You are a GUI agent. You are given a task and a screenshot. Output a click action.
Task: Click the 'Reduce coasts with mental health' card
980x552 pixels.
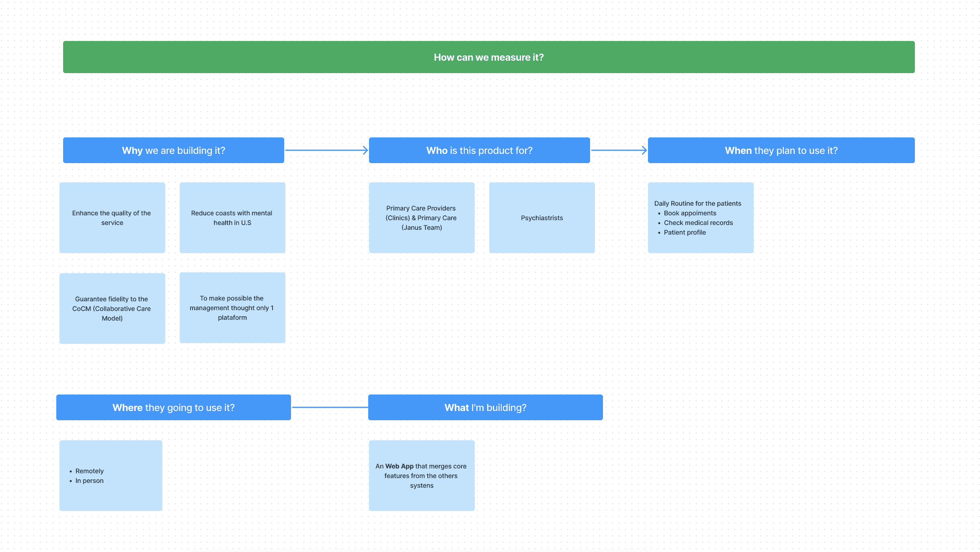232,218
